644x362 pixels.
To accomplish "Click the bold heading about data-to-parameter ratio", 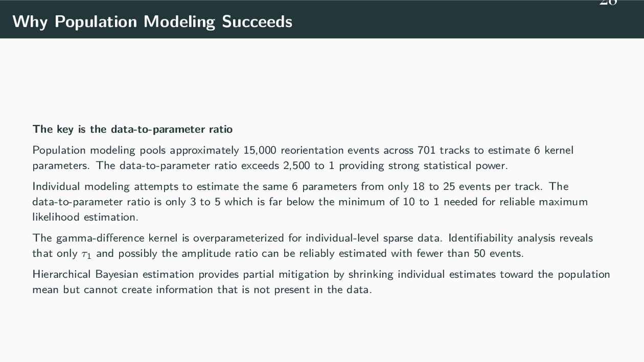I will pos(132,129).
